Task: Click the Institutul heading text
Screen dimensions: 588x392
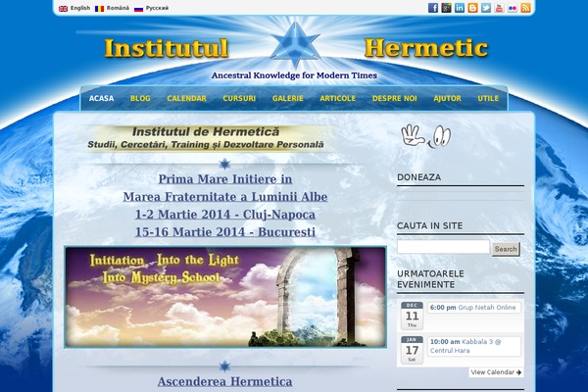Action: pyautogui.click(x=167, y=48)
